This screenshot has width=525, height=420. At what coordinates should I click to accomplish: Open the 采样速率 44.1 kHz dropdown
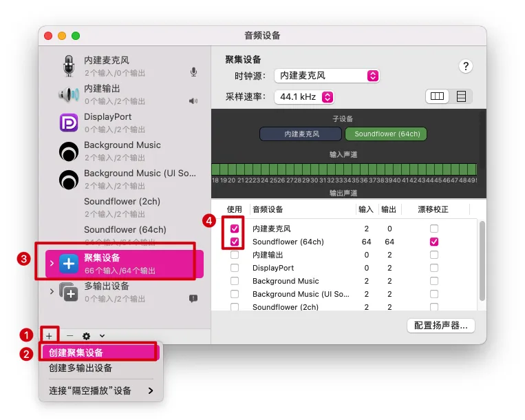pyautogui.click(x=304, y=97)
